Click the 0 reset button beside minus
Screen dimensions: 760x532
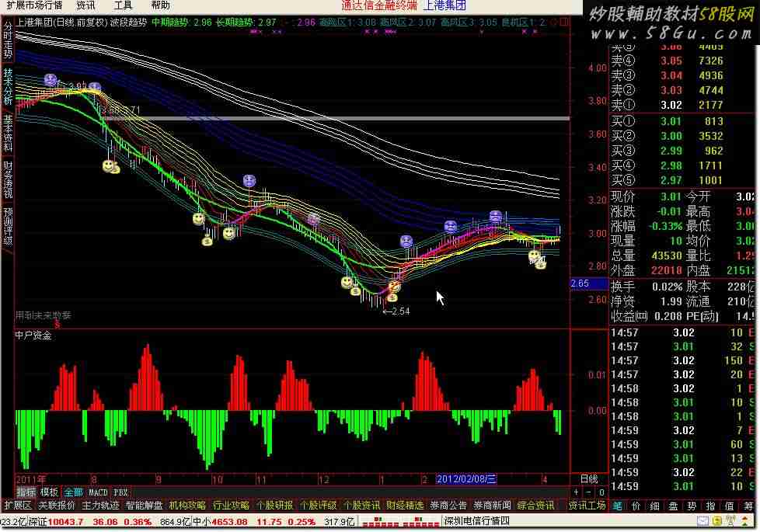point(601,492)
